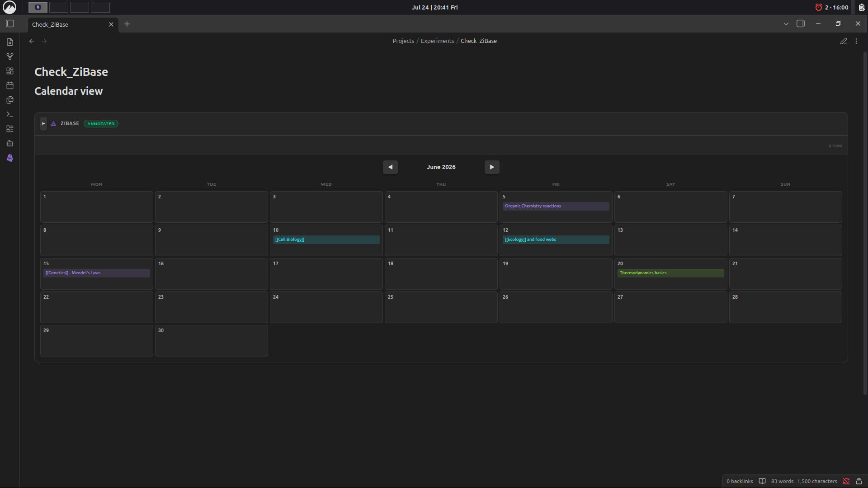Screen dimensions: 868x488
Task: Click the Calendar view heading
Action: tap(69, 91)
